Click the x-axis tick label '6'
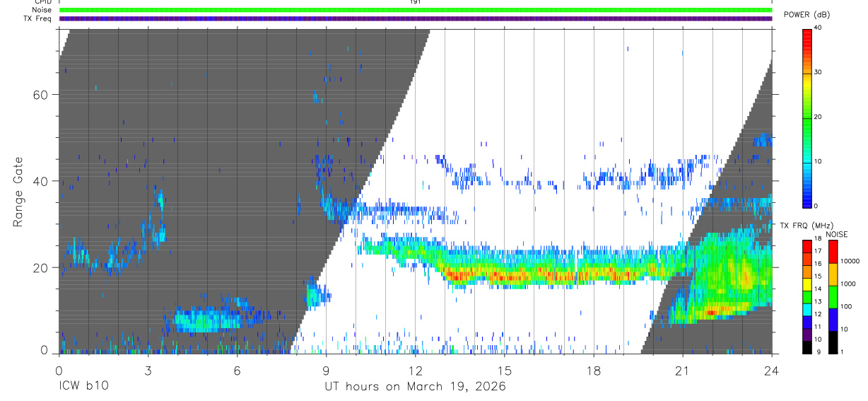This screenshot has height=401, width=868. 237,369
